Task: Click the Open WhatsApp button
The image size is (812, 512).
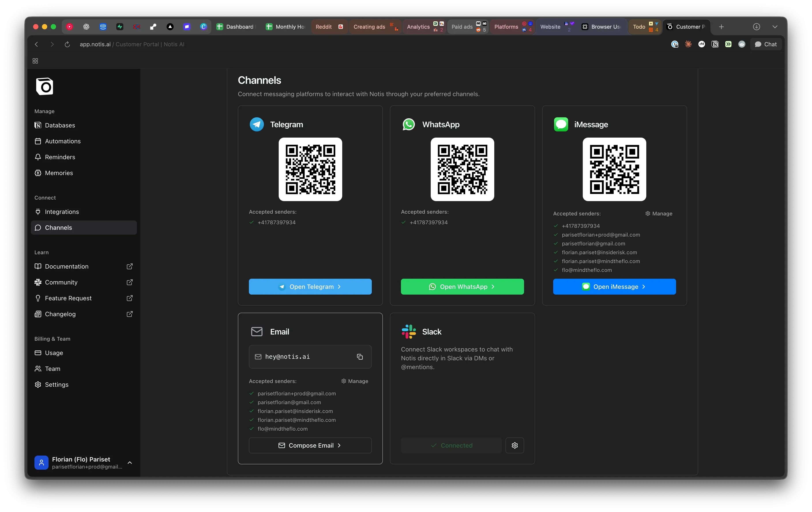Action: (x=462, y=286)
